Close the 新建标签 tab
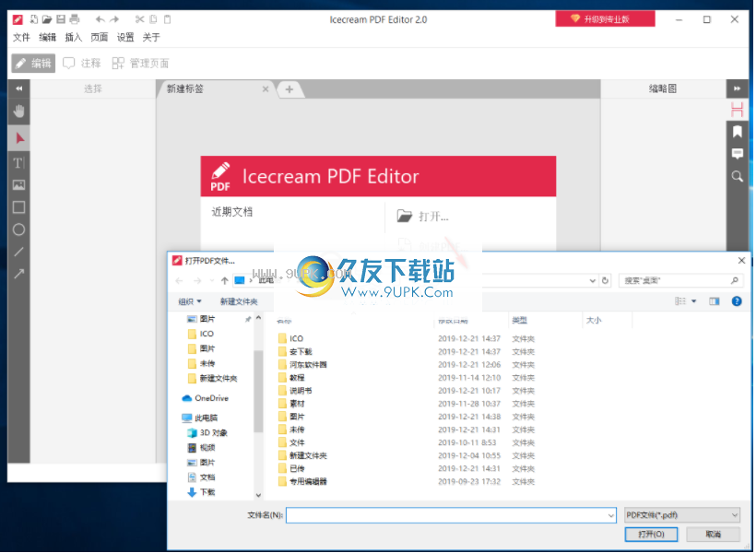756x553 pixels. click(266, 89)
